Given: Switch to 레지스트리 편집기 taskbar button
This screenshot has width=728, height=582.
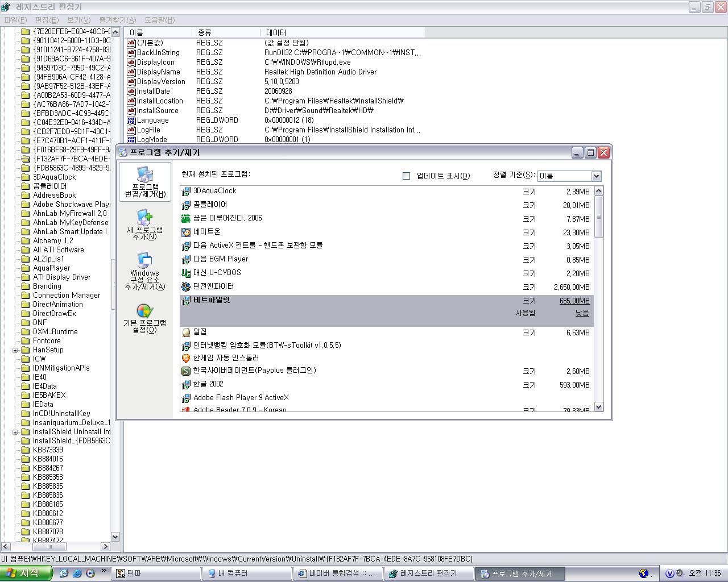Looking at the screenshot, I should pos(429,573).
